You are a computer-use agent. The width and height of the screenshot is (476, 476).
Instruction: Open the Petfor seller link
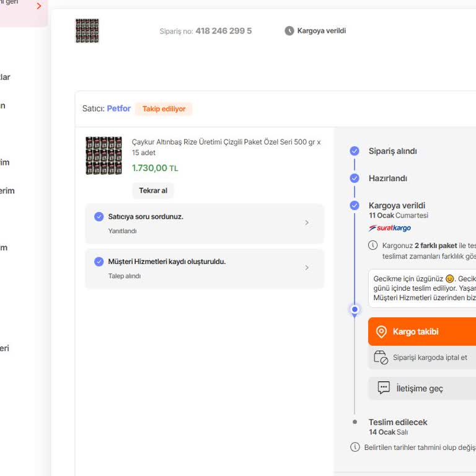(118, 108)
